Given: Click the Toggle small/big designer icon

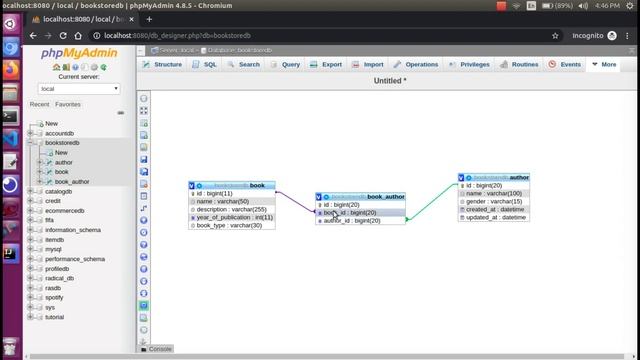Looking at the screenshot, I should tap(144, 293).
